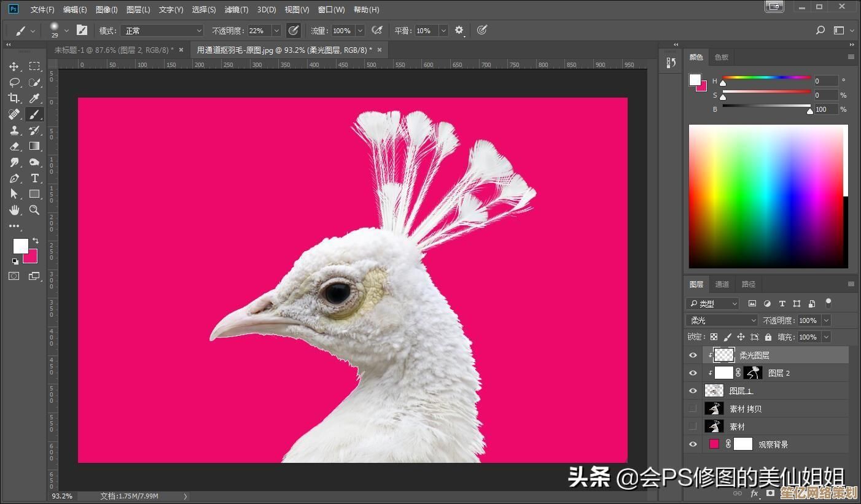Add a layer style with the fx button
This screenshot has height=504, width=861.
pos(754,493)
